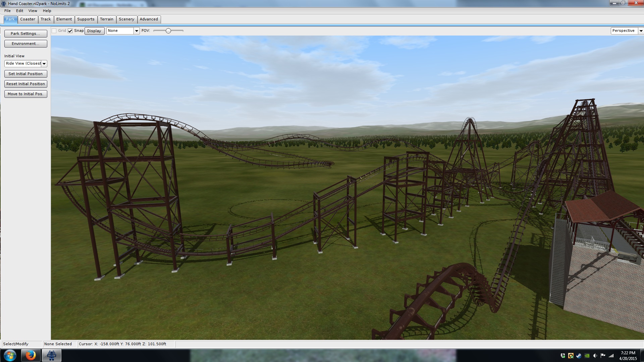
Task: Open the volume speaker tray icon
Action: click(595, 356)
